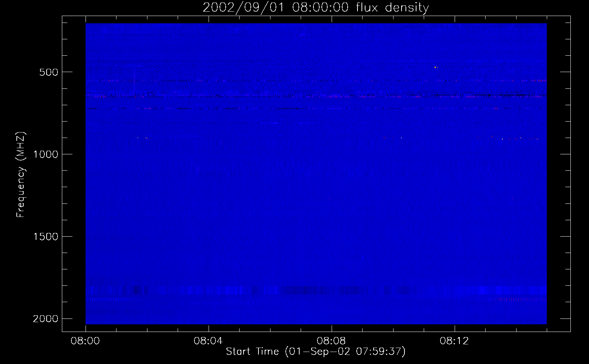Image resolution: width=589 pixels, height=364 pixels.
Task: Click the 08:08 time tick label
Action: click(331, 341)
